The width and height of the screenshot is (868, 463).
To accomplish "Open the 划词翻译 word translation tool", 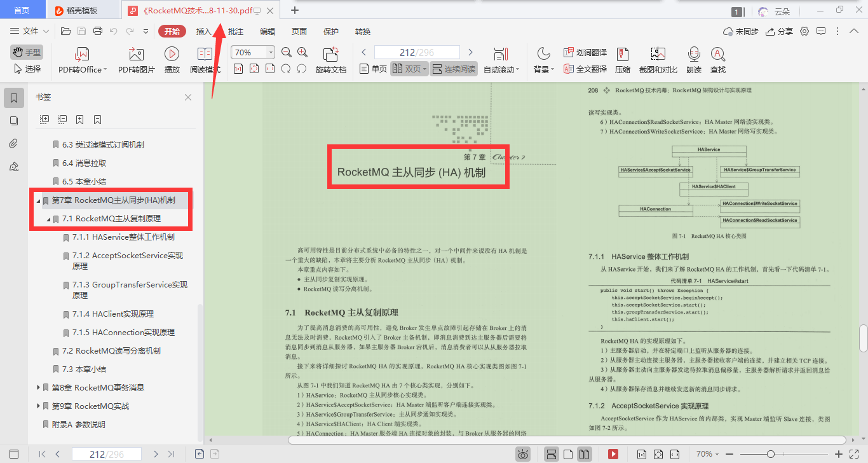I will [585, 53].
